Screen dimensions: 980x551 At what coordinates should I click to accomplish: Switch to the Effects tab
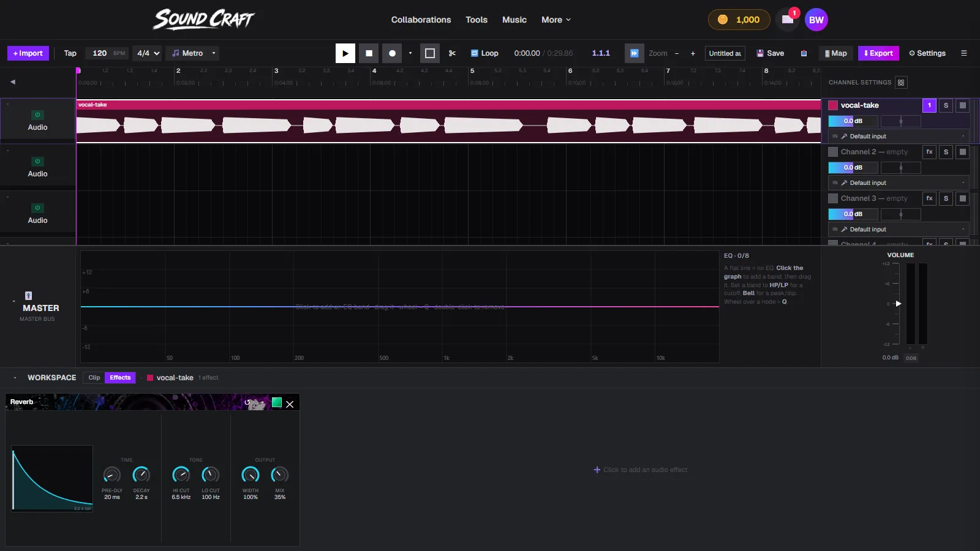pyautogui.click(x=120, y=378)
